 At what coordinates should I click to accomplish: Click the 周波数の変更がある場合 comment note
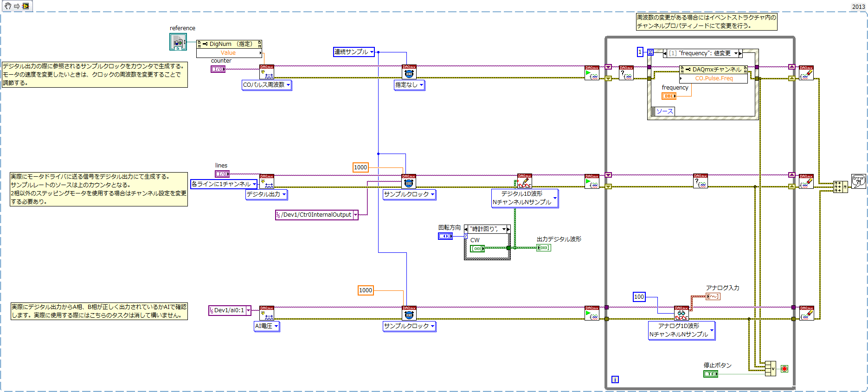coord(707,22)
